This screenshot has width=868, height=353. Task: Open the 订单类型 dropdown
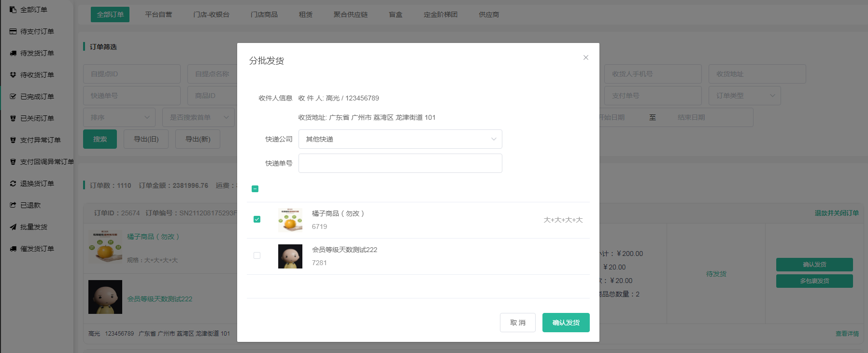744,96
